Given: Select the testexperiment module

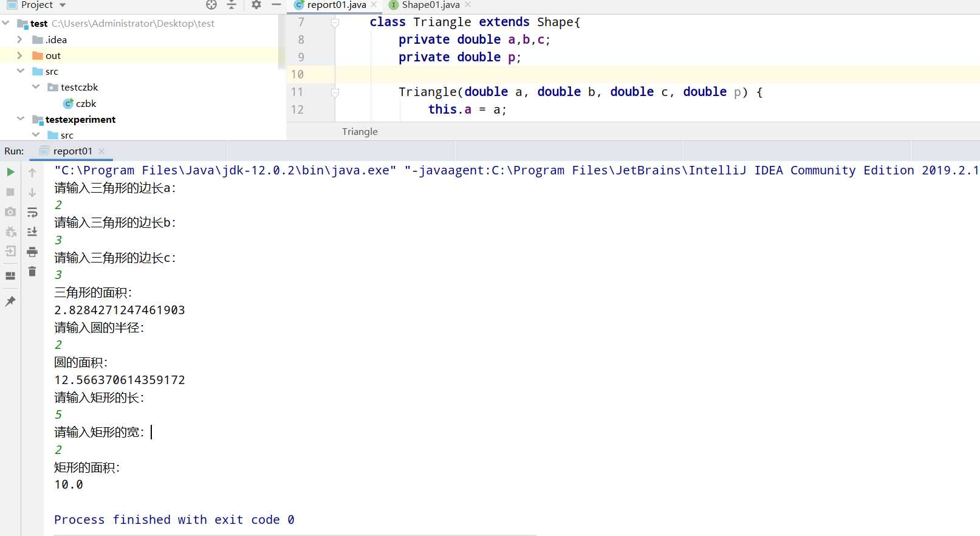Looking at the screenshot, I should [80, 119].
